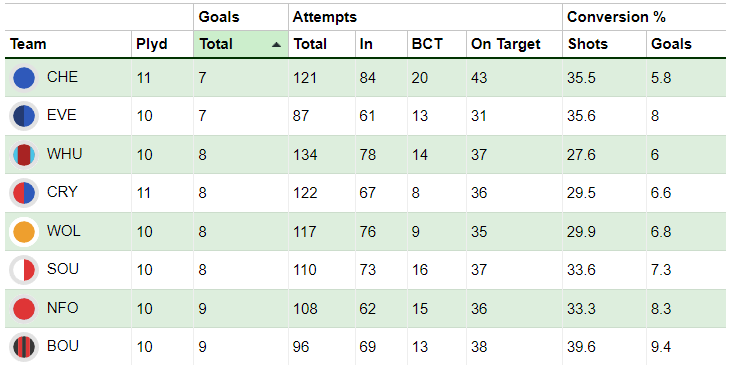Click the BOU striped team badge
Screen dimensions: 729x368
(x=24, y=347)
